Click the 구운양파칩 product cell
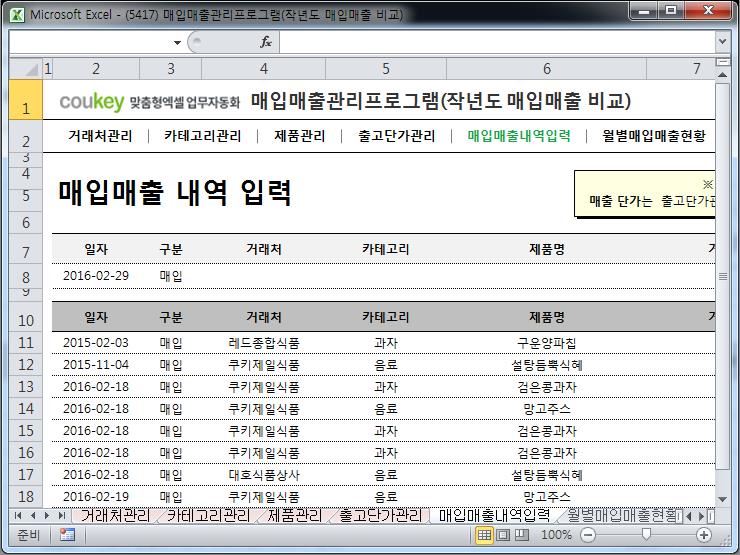This screenshot has width=740, height=555. coord(547,343)
